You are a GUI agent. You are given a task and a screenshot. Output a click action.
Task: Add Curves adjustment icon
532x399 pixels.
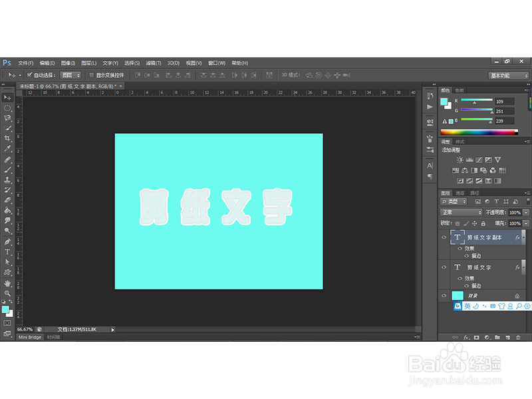tap(479, 160)
